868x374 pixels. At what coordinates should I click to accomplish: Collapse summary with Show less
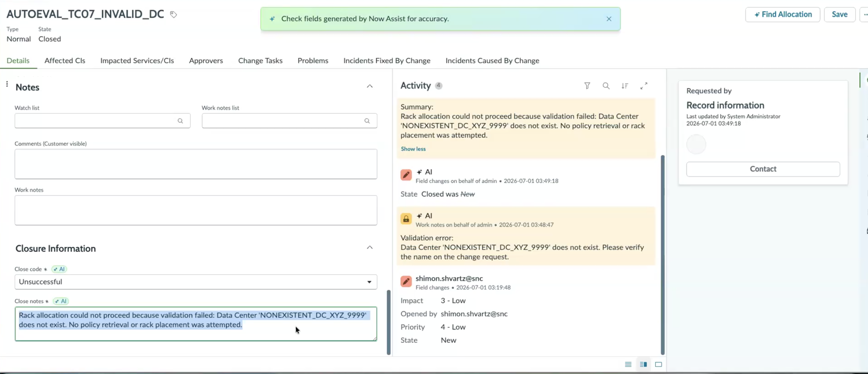[413, 149]
